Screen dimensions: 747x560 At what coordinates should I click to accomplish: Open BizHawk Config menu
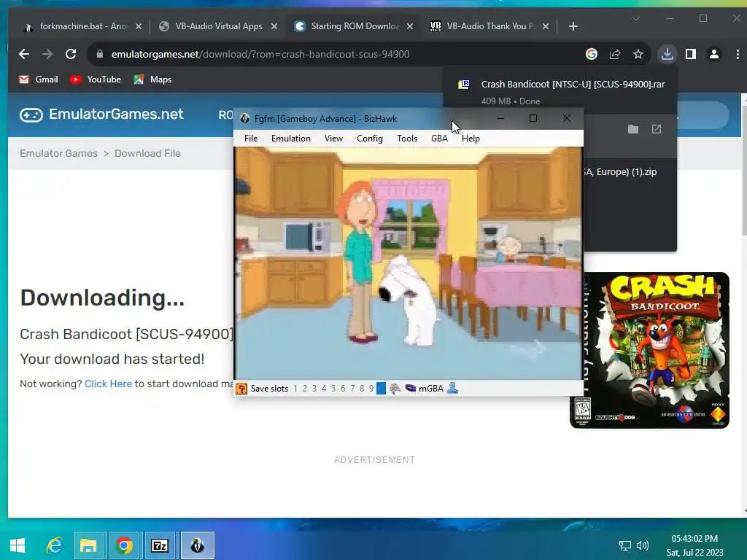370,139
